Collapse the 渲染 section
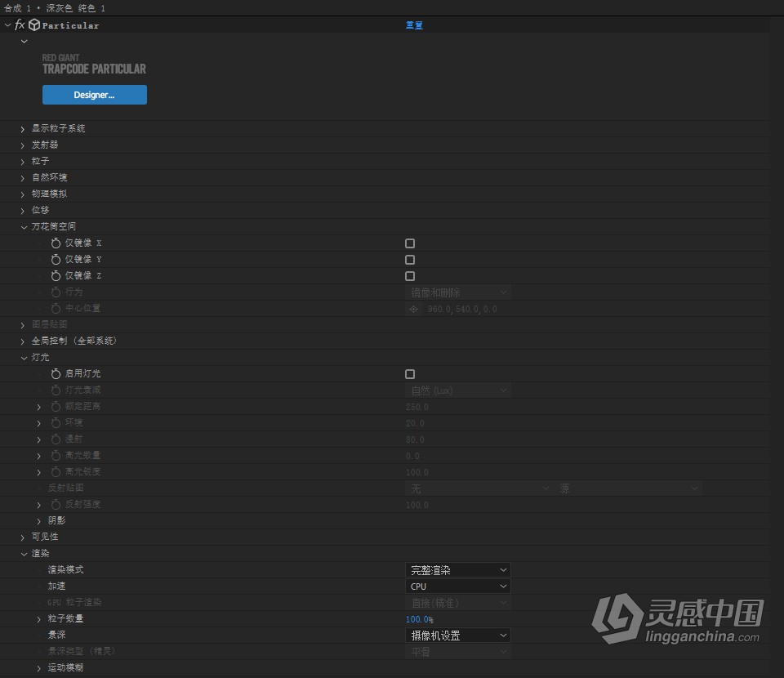784x678 pixels. tap(24, 554)
